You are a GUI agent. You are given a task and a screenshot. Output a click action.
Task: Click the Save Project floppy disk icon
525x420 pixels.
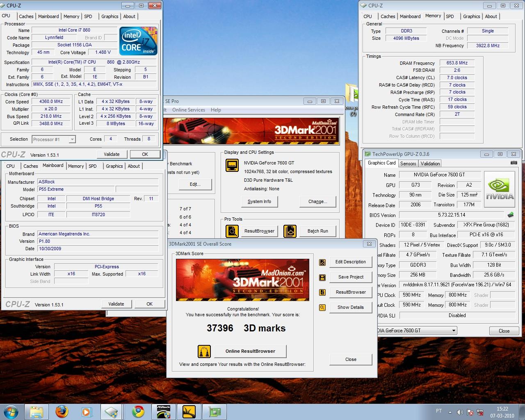[322, 277]
